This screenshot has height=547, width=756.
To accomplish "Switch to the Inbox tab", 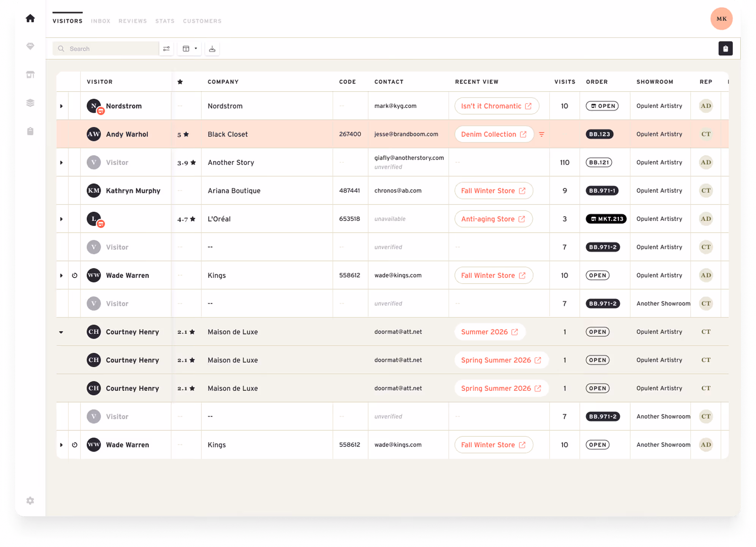I will pos(101,21).
